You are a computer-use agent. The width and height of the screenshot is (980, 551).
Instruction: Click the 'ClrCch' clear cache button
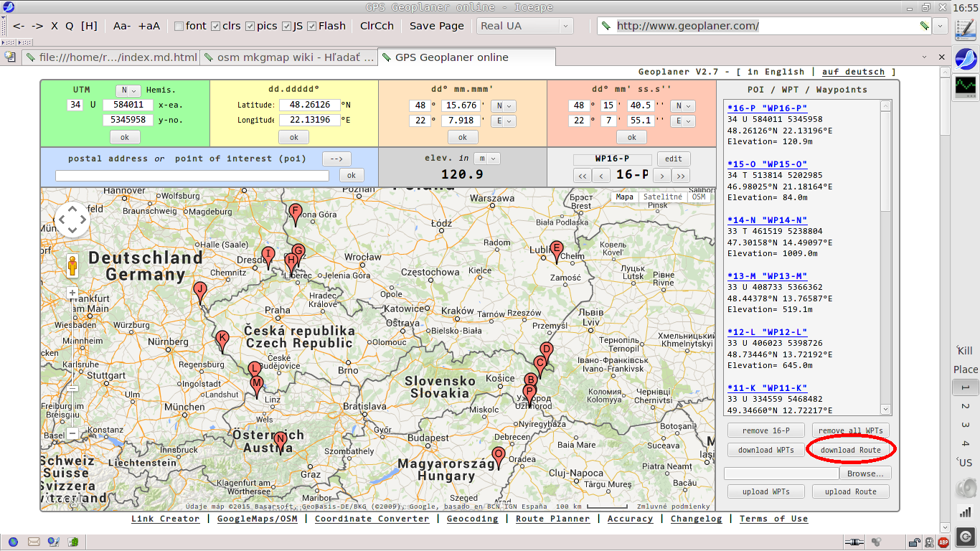click(377, 26)
